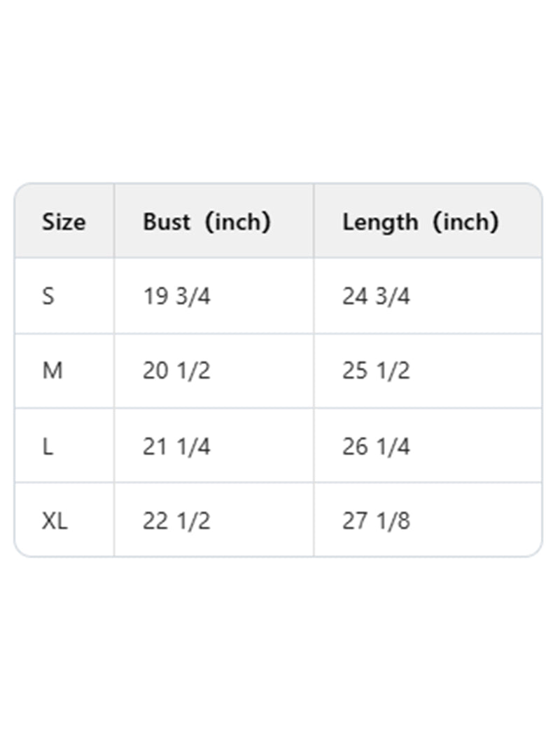Click the Size column header
560x735 pixels.
64,222
